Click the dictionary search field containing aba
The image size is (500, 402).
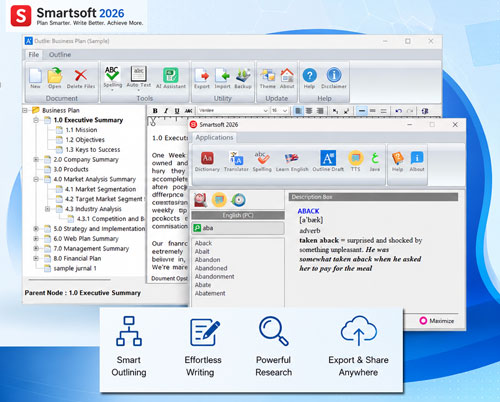click(x=238, y=228)
